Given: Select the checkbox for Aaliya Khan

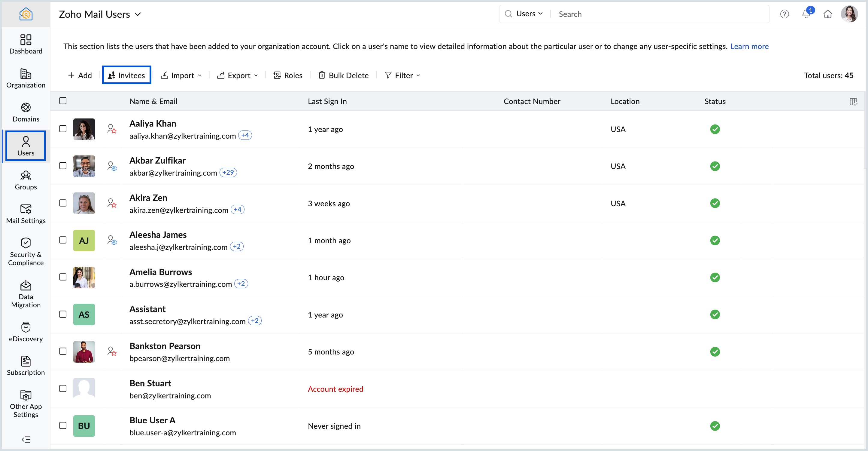Looking at the screenshot, I should pos(63,129).
